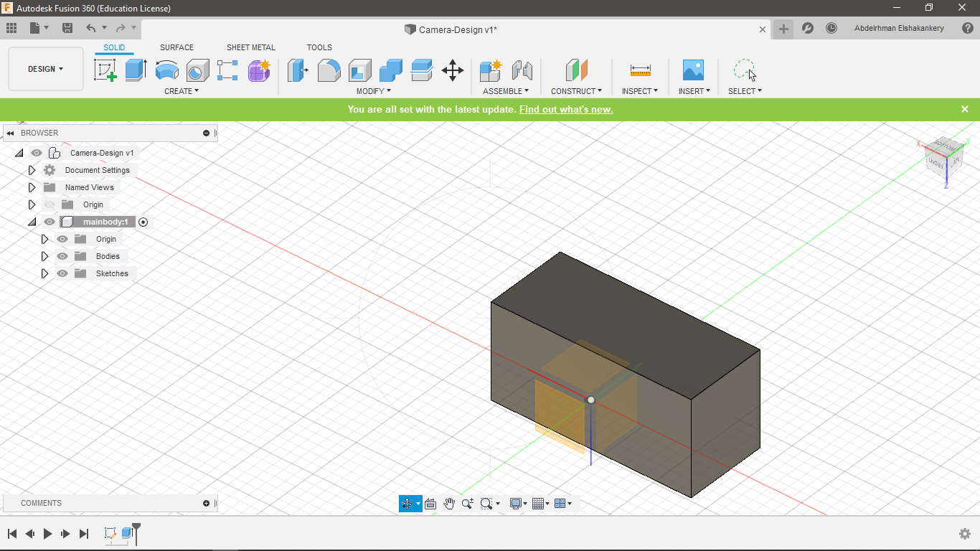Switch to the SHEET METAL tab

coord(250,47)
